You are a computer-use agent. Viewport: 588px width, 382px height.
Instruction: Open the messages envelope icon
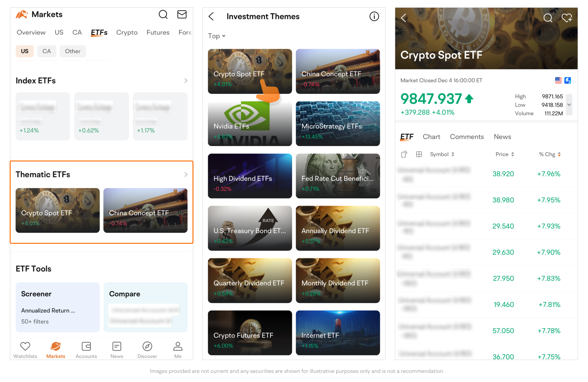click(182, 15)
